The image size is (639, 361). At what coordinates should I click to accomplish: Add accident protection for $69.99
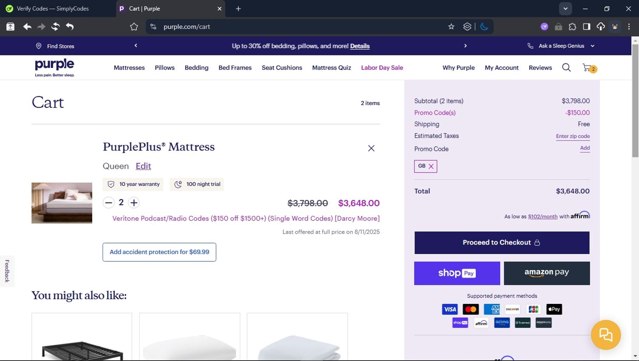(159, 252)
